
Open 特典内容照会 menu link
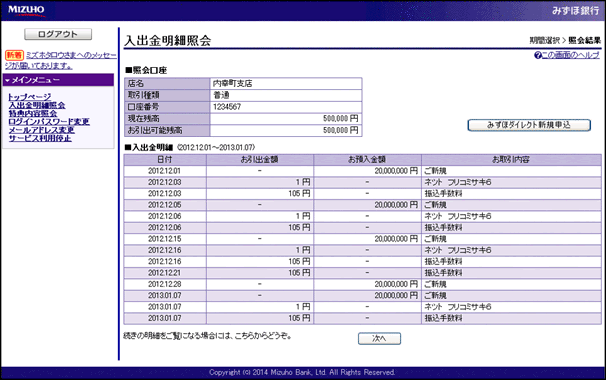(x=32, y=113)
